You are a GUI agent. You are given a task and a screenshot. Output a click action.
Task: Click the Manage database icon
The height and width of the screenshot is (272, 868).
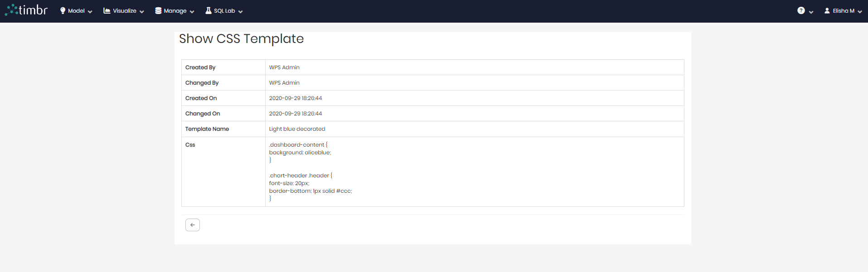tap(158, 11)
